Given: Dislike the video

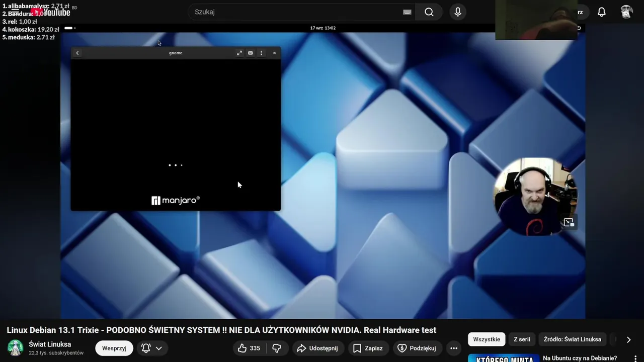Looking at the screenshot, I should tap(277, 348).
